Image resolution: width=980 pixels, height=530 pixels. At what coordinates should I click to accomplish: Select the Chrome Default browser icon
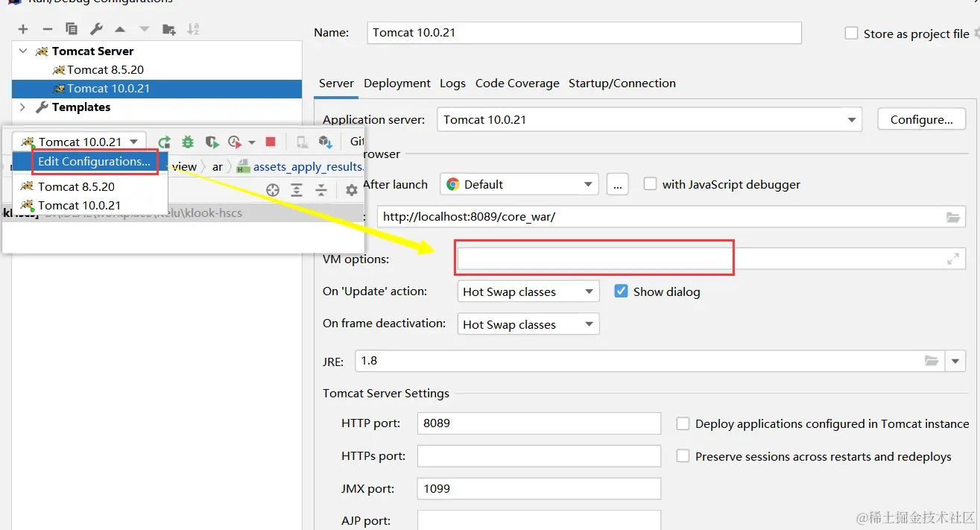[x=452, y=184]
